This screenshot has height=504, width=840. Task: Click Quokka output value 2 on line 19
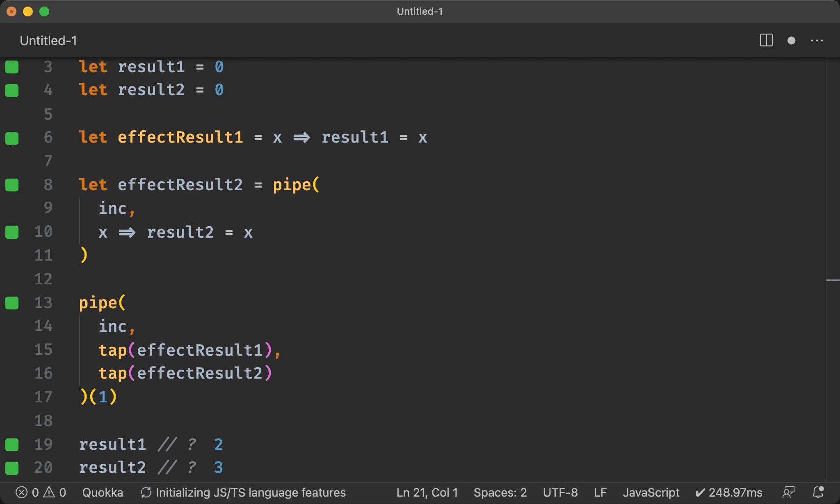tap(219, 445)
